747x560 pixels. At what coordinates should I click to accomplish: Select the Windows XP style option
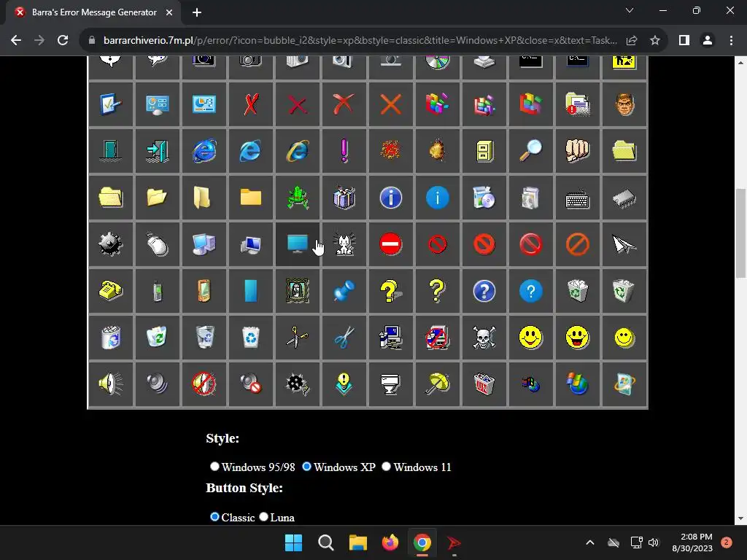pos(307,467)
